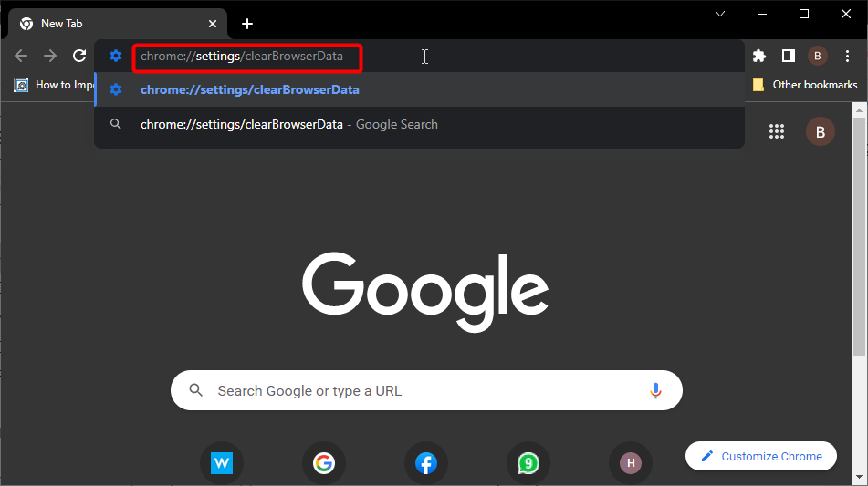This screenshot has width=868, height=486.
Task: Open Chrome's three-dot menu
Action: pos(847,56)
